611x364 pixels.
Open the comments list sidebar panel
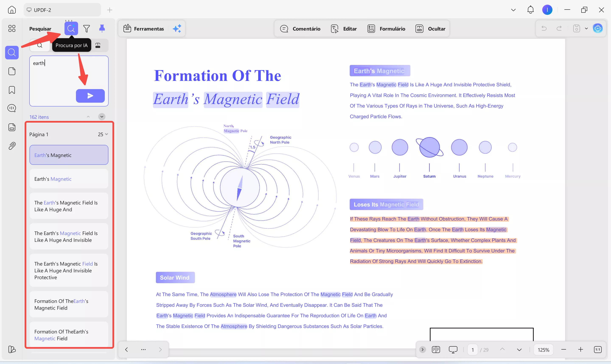click(12, 108)
